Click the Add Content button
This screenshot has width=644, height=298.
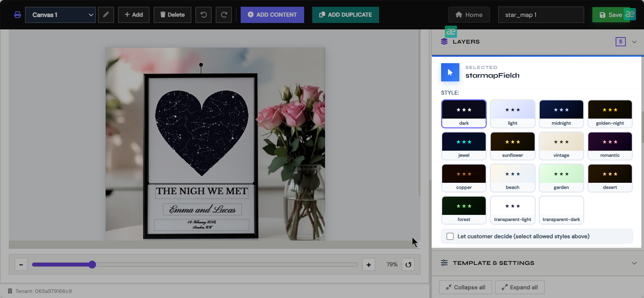tap(272, 15)
